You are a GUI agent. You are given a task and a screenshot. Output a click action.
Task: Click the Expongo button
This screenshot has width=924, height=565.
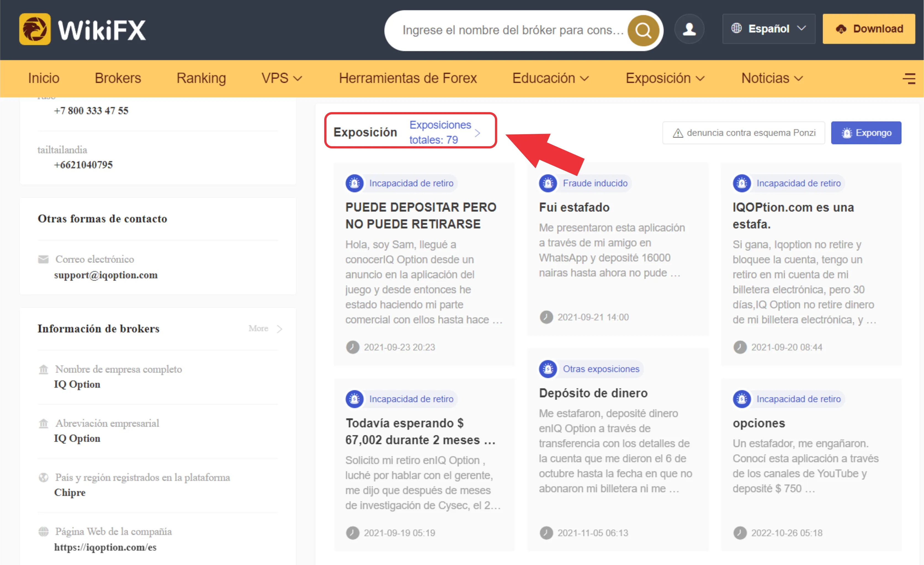point(866,133)
